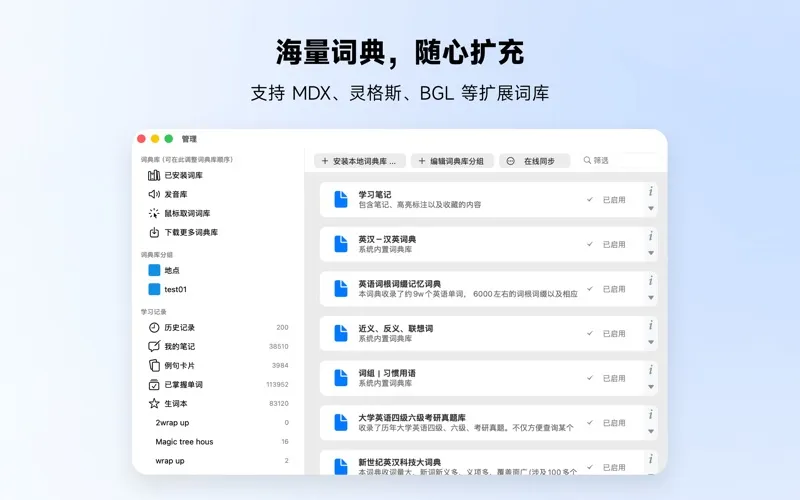Screen dimensions: 800x500
Task: Click file icon of 大学英语四级六级考研真题库
Action: tap(341, 422)
